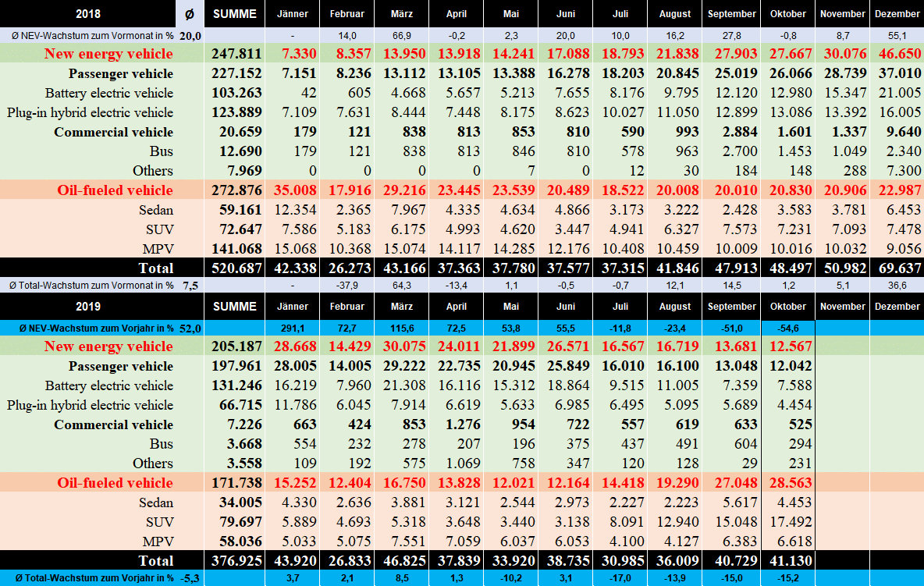924x586 pixels.
Task: Click the 52,0 average NEV year-over-year value
Action: 190,329
